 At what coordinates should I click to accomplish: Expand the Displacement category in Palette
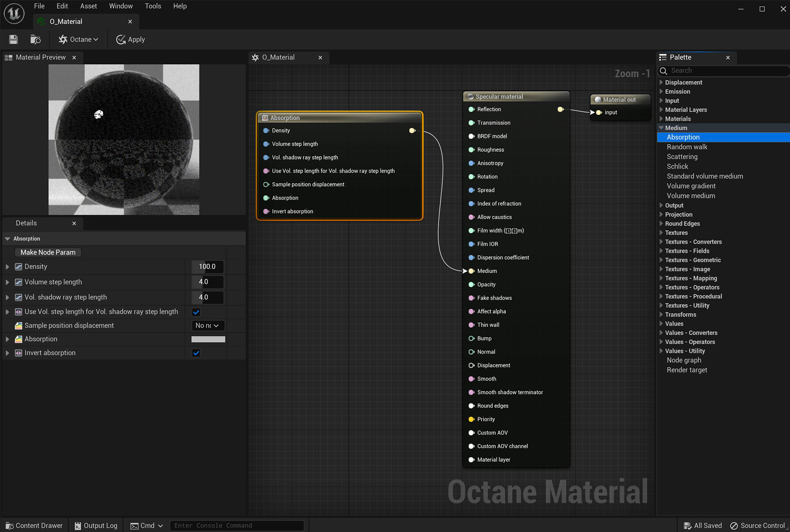pos(661,82)
